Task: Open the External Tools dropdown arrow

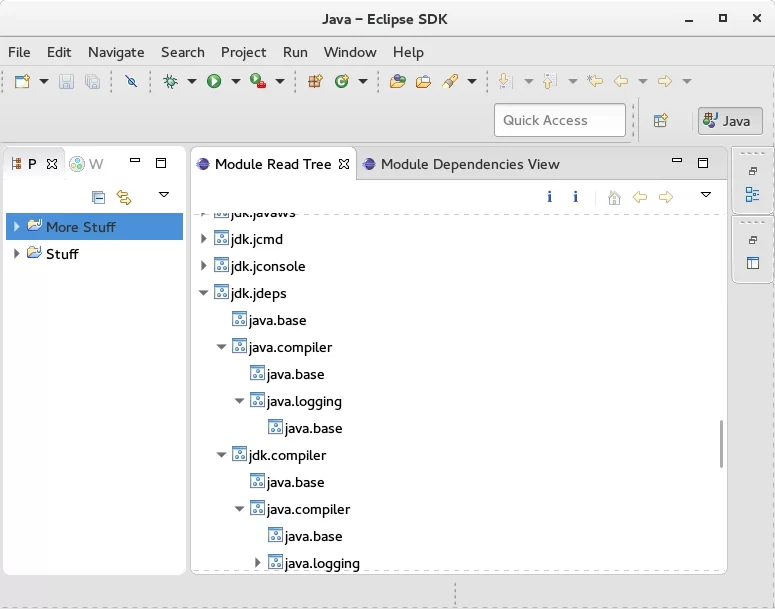Action: [x=280, y=81]
